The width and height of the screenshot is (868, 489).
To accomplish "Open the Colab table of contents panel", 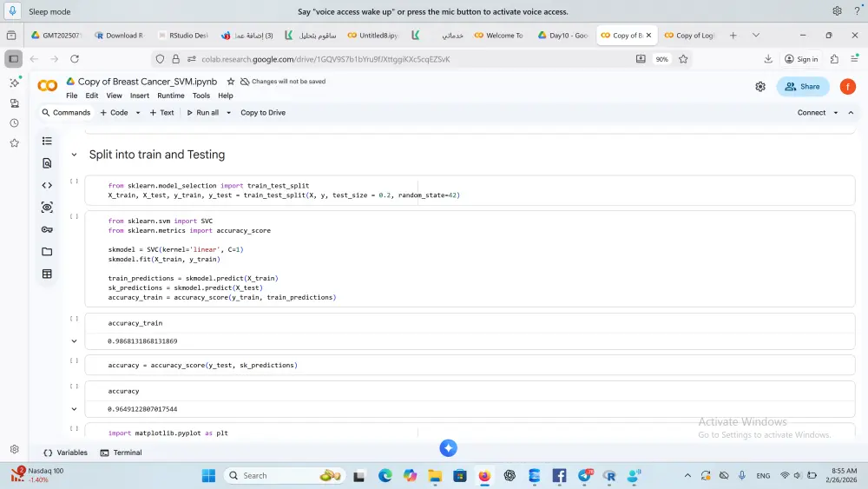I will click(47, 142).
